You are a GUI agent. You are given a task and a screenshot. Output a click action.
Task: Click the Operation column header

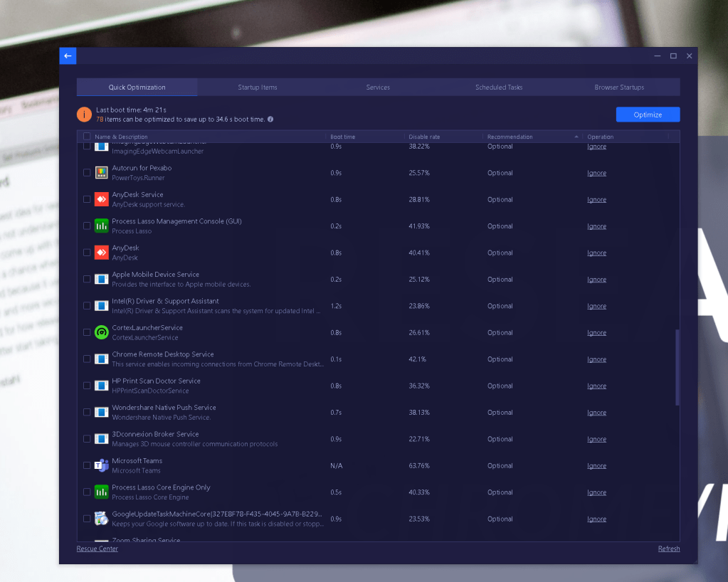[x=601, y=137]
